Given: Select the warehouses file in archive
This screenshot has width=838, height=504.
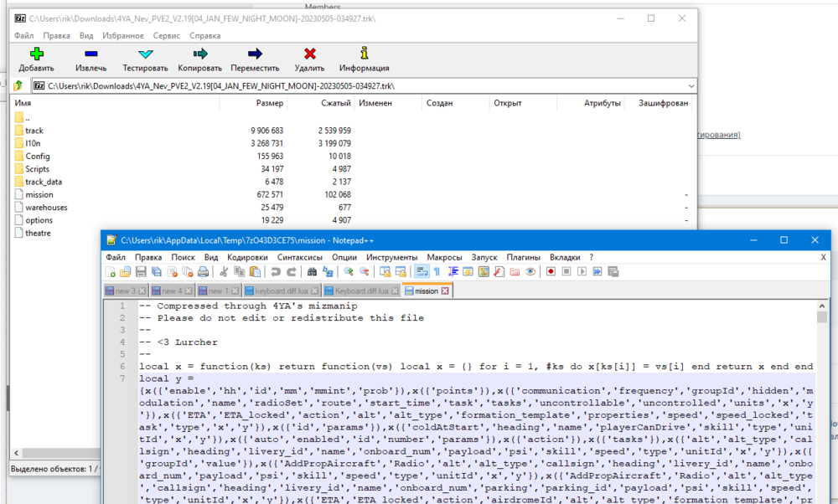Looking at the screenshot, I should pos(46,207).
